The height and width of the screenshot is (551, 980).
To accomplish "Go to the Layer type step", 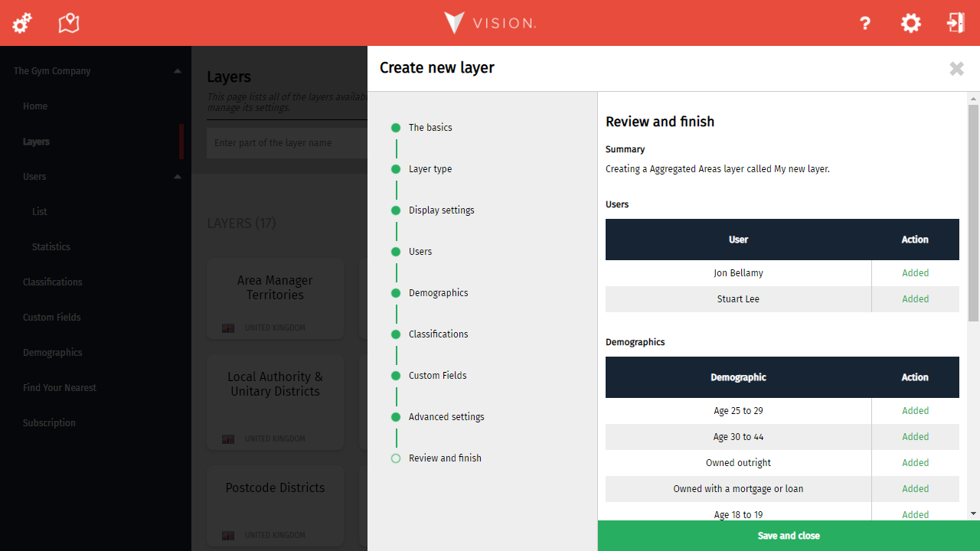I will click(x=430, y=169).
